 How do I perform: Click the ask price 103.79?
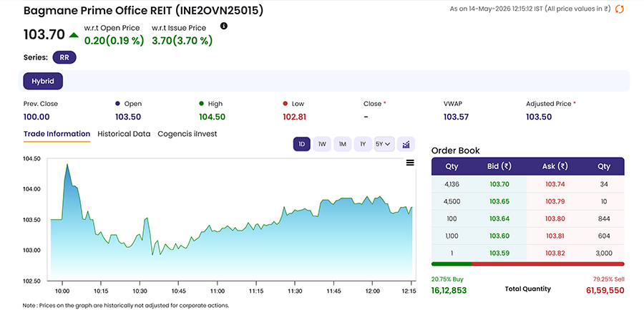tap(555, 201)
